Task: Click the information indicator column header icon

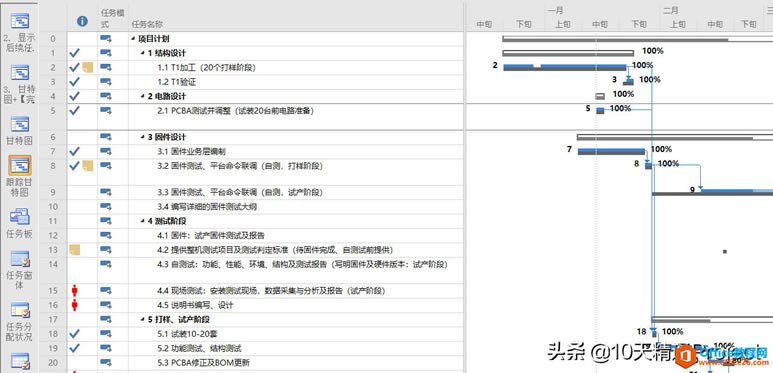Action: click(82, 21)
